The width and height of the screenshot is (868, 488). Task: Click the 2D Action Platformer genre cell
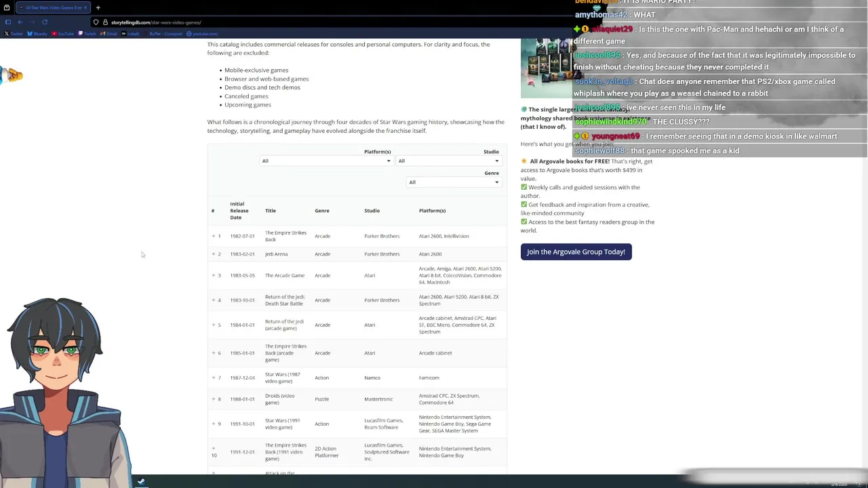327,452
